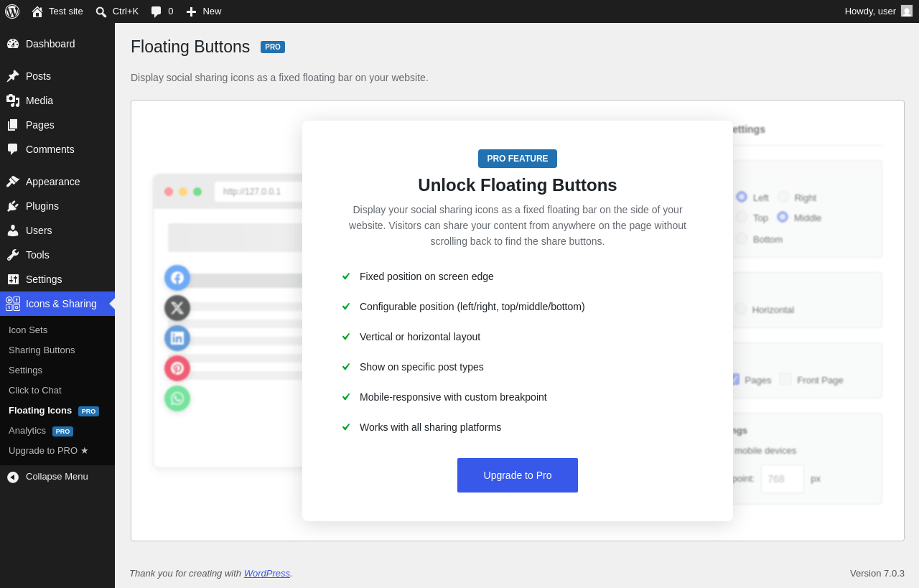919x588 pixels.
Task: Toggle the Front Page checkbox
Action: click(x=785, y=379)
